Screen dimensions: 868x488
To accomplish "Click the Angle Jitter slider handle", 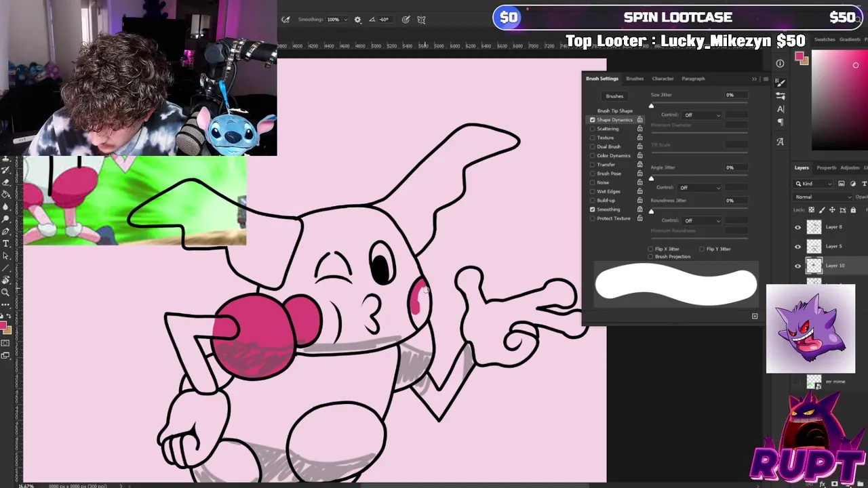I will point(651,178).
